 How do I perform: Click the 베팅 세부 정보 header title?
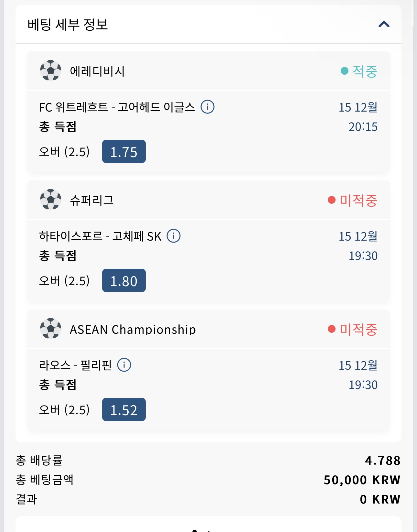(x=68, y=25)
